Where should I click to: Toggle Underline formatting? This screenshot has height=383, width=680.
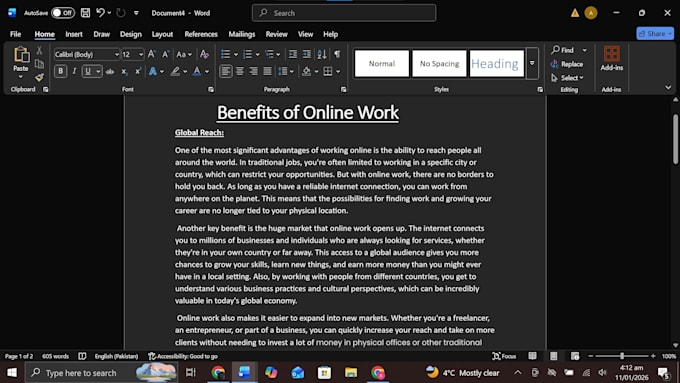click(88, 71)
